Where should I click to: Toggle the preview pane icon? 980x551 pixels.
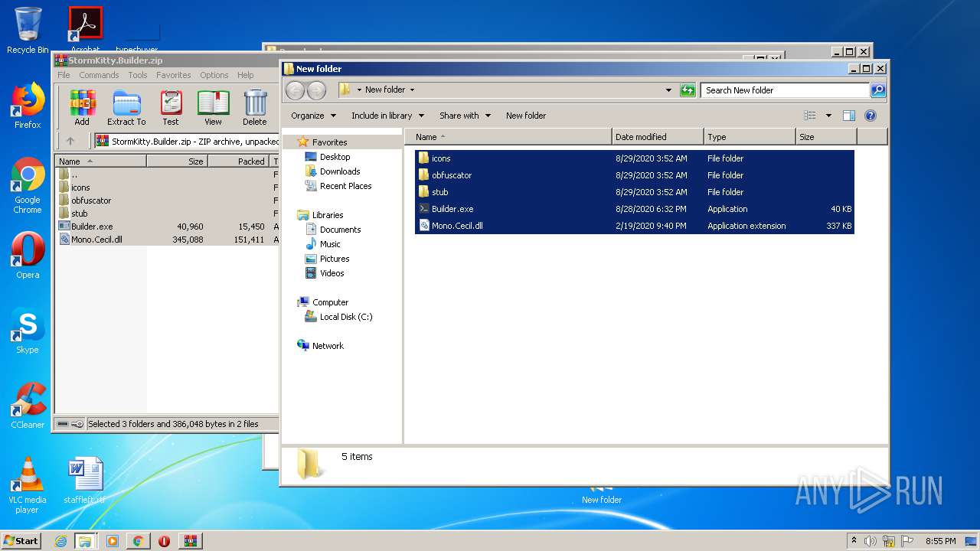point(848,116)
